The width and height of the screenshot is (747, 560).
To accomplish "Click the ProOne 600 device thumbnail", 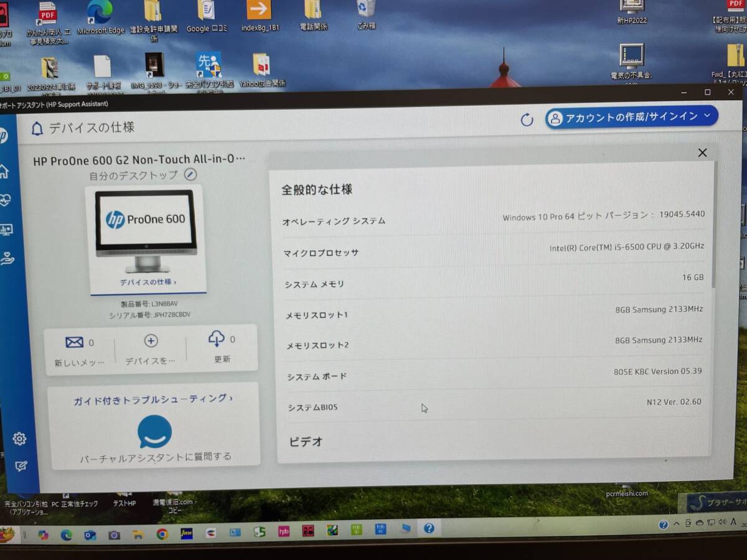I will pyautogui.click(x=146, y=231).
